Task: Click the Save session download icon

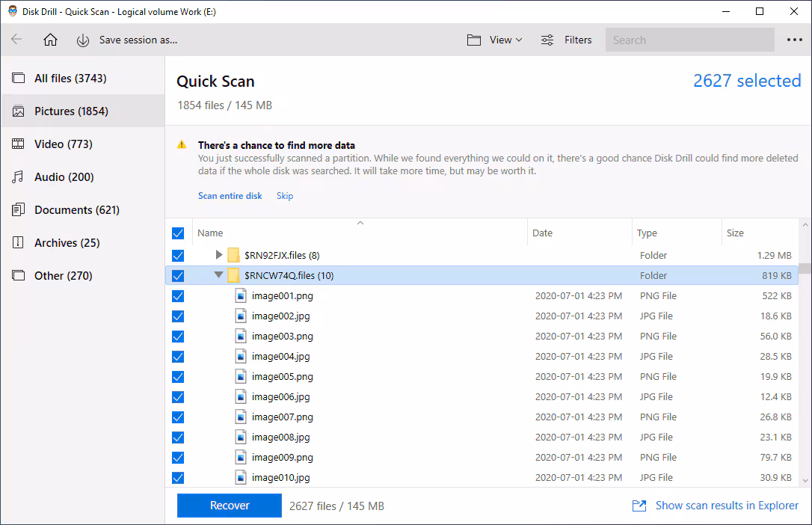Action: (83, 40)
